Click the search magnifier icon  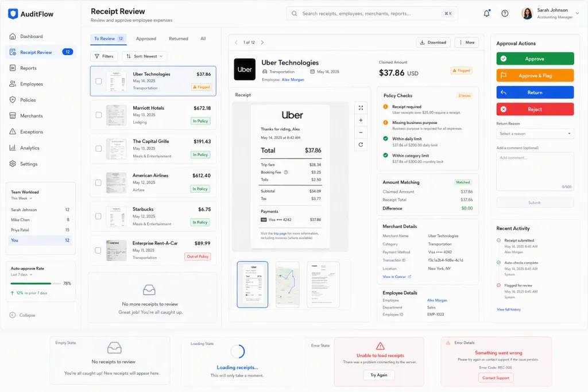click(295, 14)
